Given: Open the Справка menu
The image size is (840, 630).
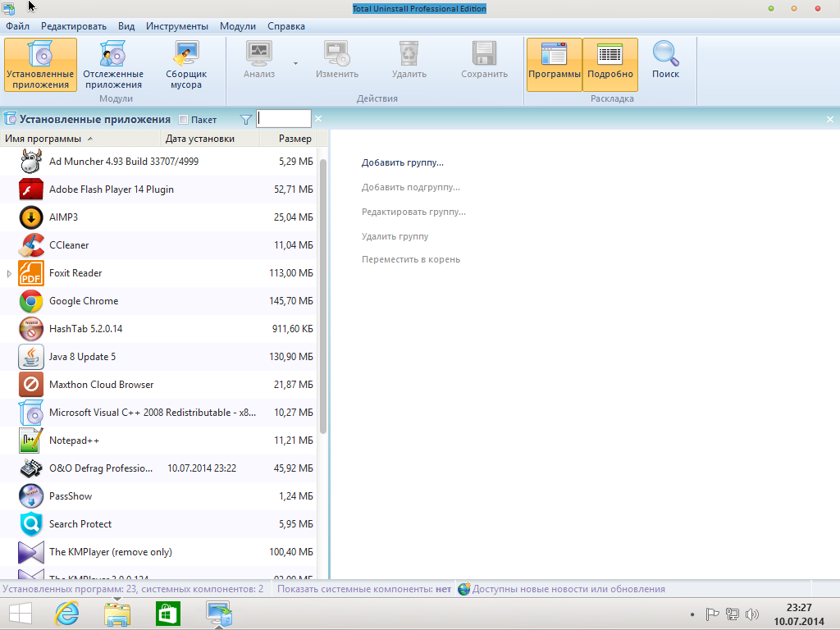Looking at the screenshot, I should pyautogui.click(x=286, y=26).
